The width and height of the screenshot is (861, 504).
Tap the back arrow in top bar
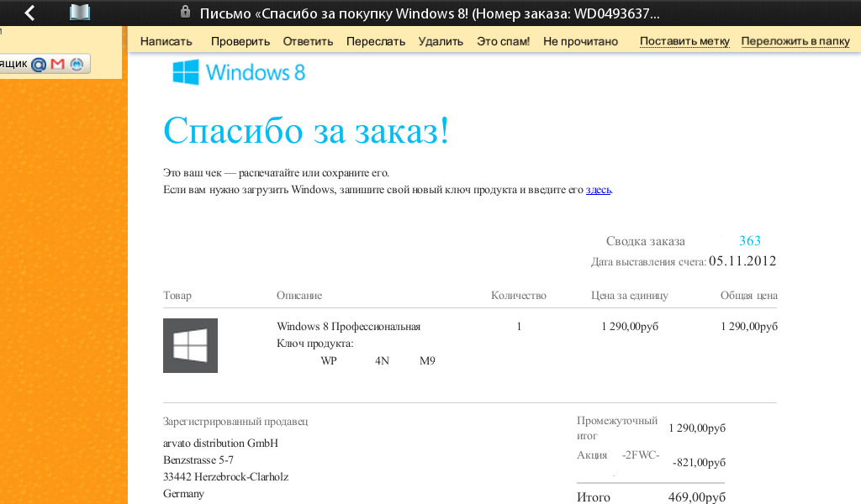coord(29,13)
